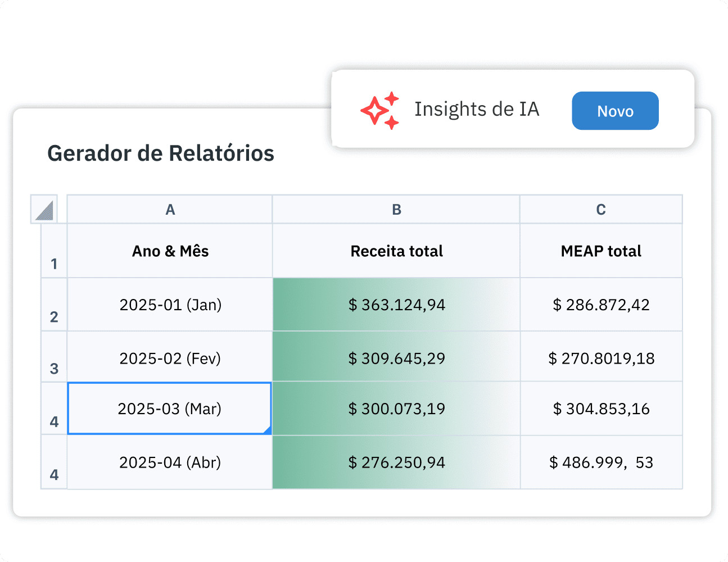Select the MEAP total header cell
This screenshot has height=562, width=728.
601,251
